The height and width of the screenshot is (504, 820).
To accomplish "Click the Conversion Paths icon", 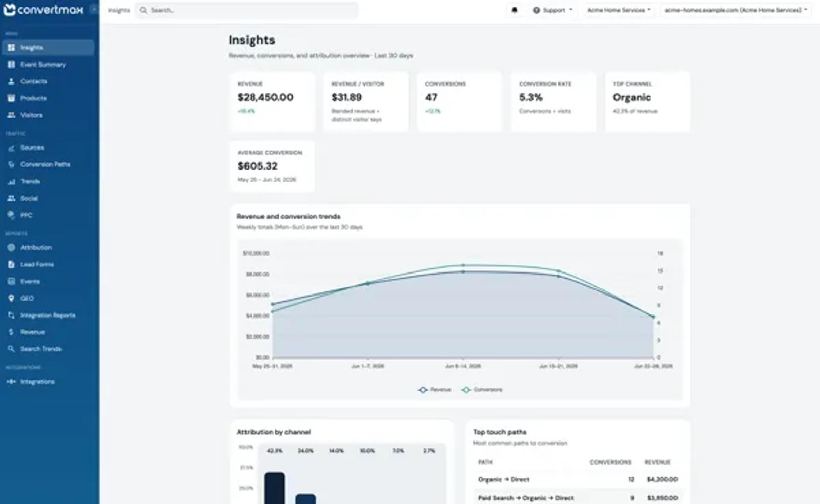I will click(11, 164).
